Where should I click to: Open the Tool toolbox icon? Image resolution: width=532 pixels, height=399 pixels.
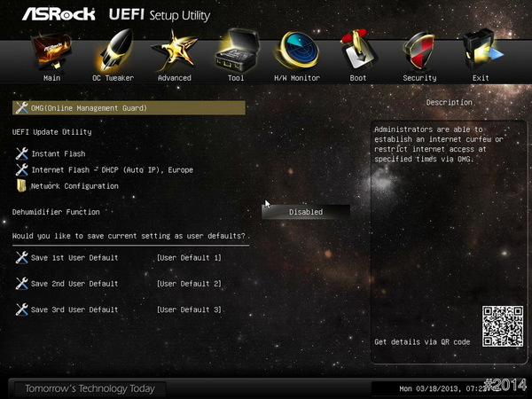(237, 51)
